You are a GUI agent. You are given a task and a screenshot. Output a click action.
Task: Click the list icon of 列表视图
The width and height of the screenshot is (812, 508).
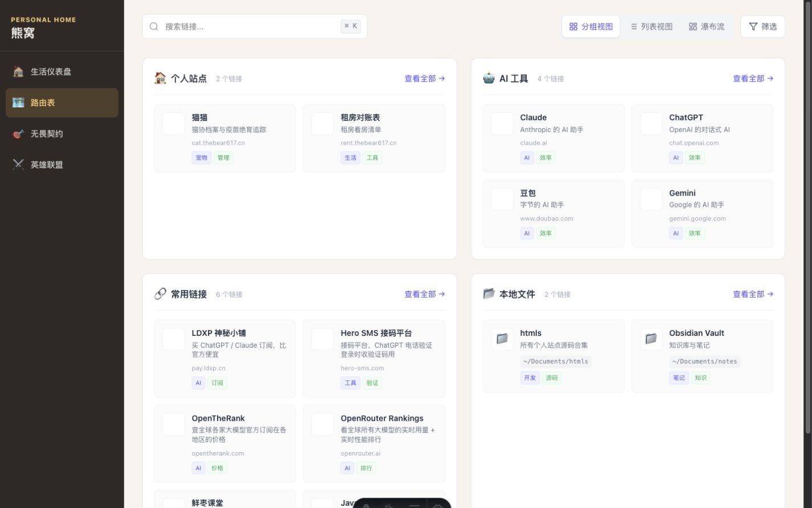[x=634, y=26]
